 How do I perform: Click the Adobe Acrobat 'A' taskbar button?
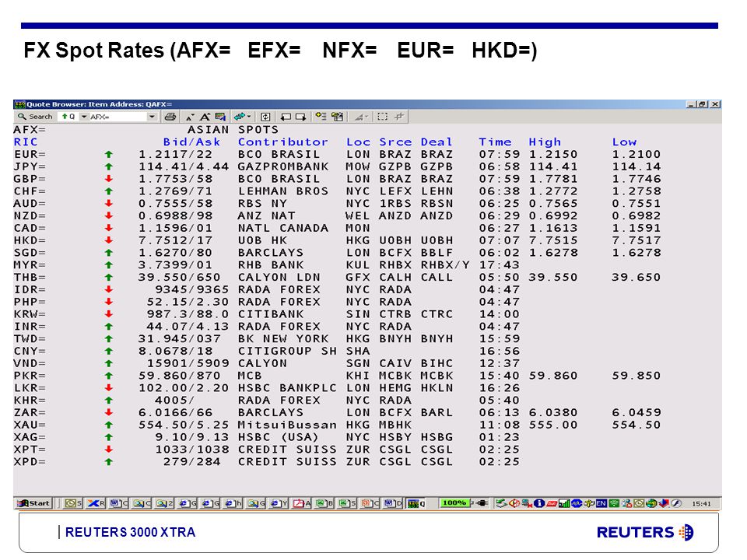point(302,503)
